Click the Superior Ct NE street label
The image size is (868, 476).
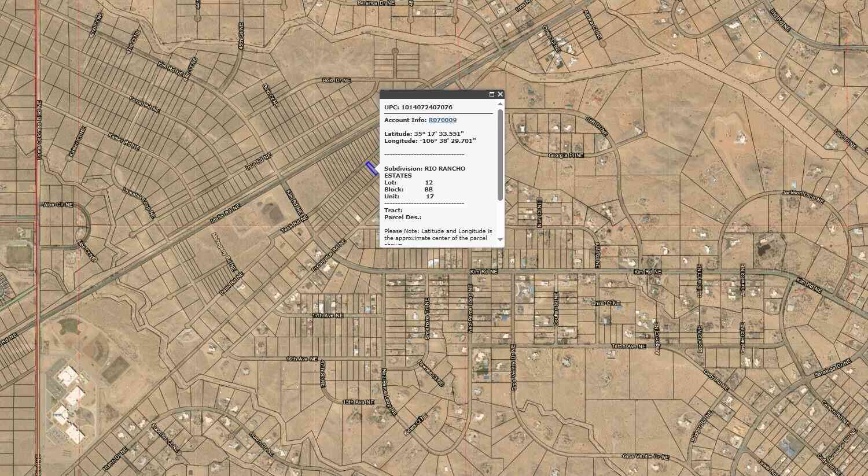(165, 438)
